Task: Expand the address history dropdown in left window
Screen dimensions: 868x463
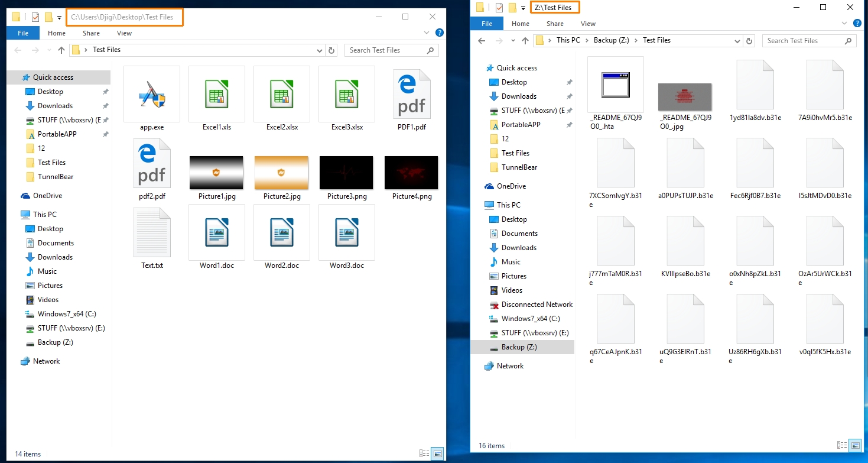Action: pos(320,50)
